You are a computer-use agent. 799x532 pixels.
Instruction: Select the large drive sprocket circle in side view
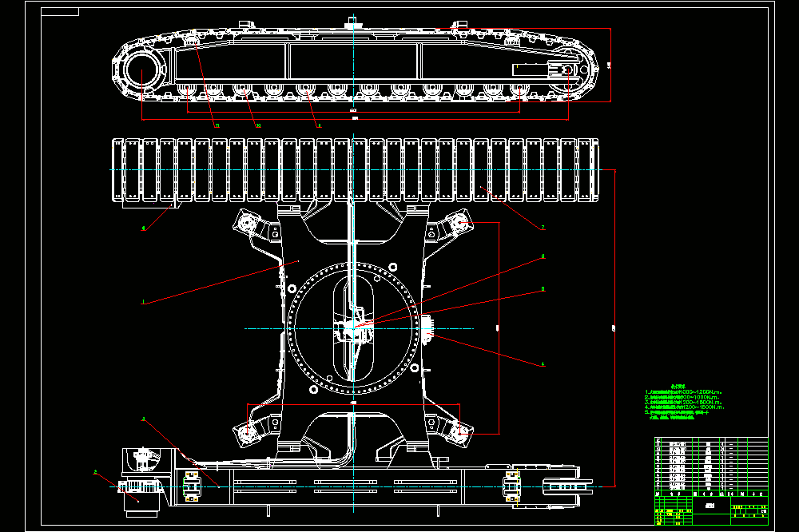[x=143, y=71]
